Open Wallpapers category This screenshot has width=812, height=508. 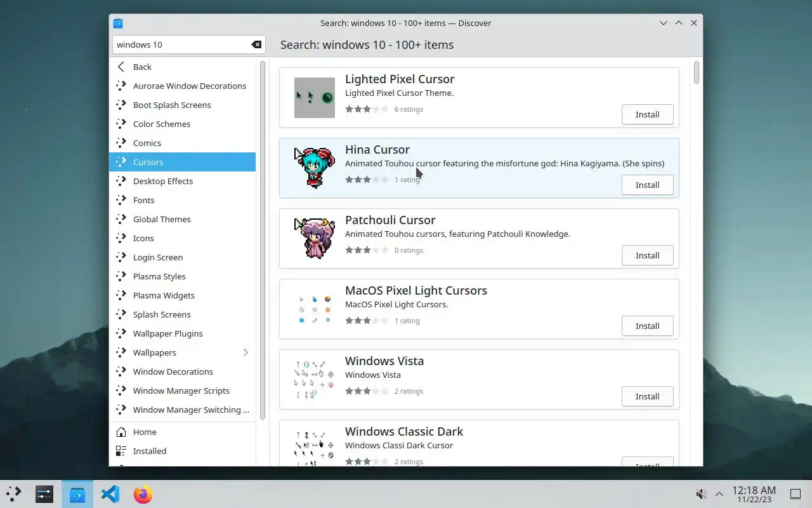tap(182, 352)
